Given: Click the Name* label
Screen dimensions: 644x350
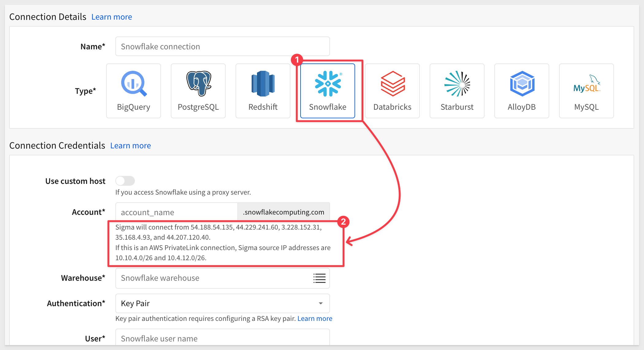Looking at the screenshot, I should tap(93, 47).
